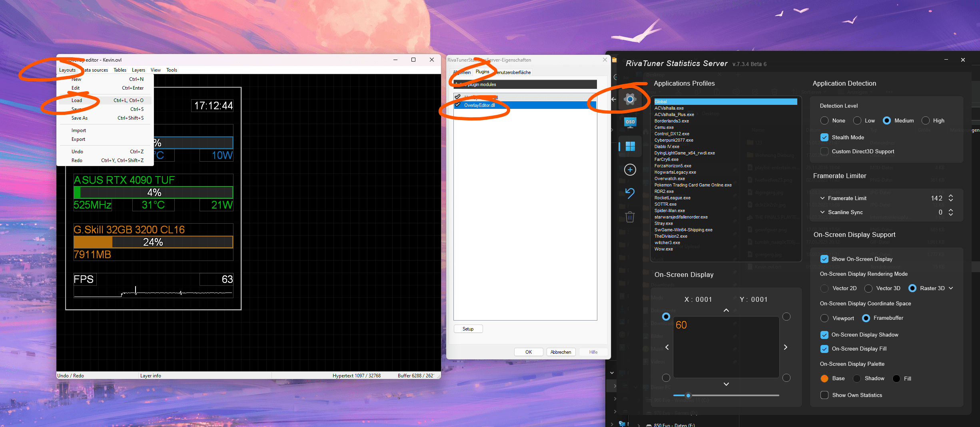Open the Tables menu in Overlay editor
This screenshot has height=427, width=980.
pos(120,70)
